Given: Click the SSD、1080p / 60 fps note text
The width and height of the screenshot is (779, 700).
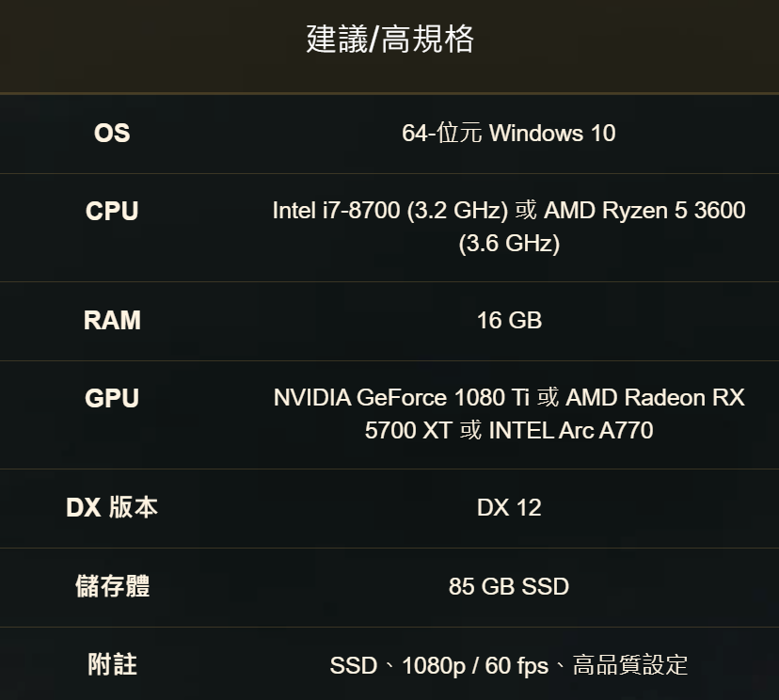Looking at the screenshot, I should [x=439, y=666].
